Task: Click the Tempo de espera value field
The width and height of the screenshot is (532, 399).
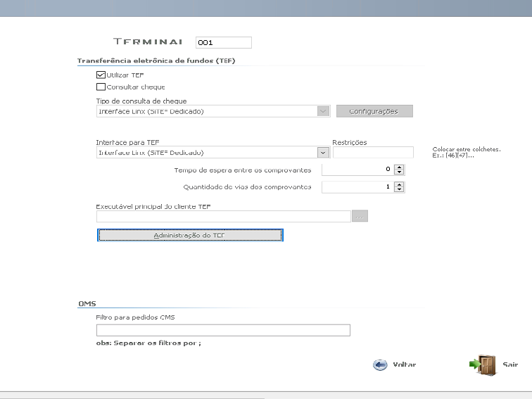Action: coord(357,170)
